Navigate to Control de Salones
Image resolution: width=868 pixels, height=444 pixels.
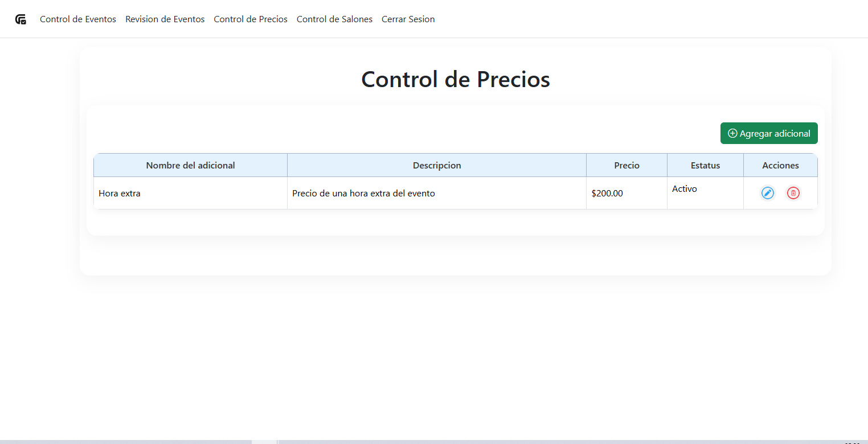(334, 19)
